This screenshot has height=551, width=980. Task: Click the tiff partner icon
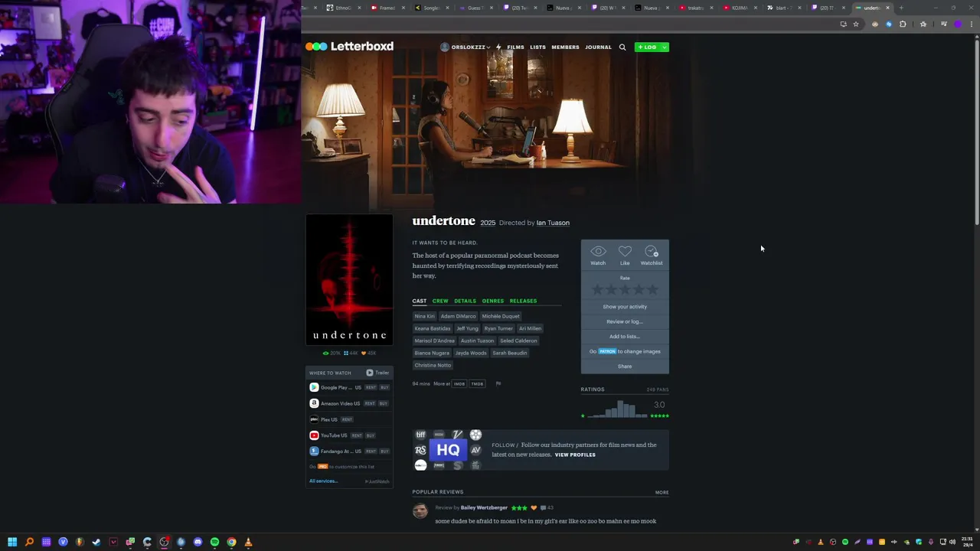click(420, 435)
